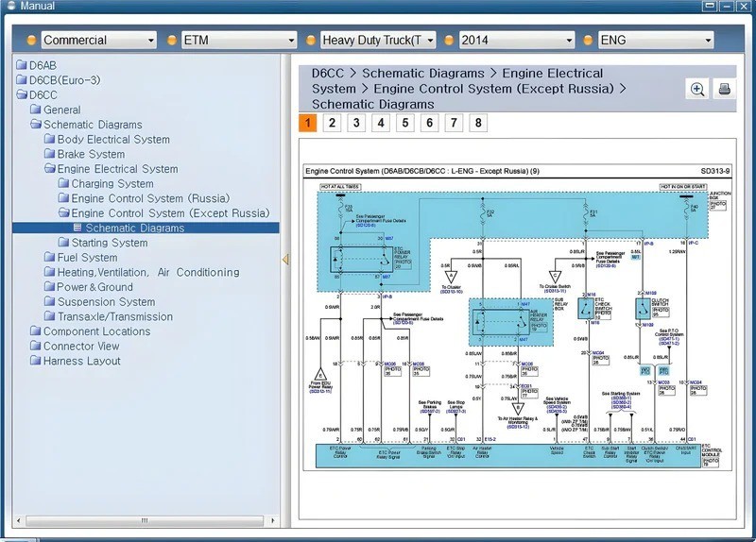Screen dimensions: 756x542
Task: Select D6CB(Euro-3) in the tree
Action: click(64, 80)
